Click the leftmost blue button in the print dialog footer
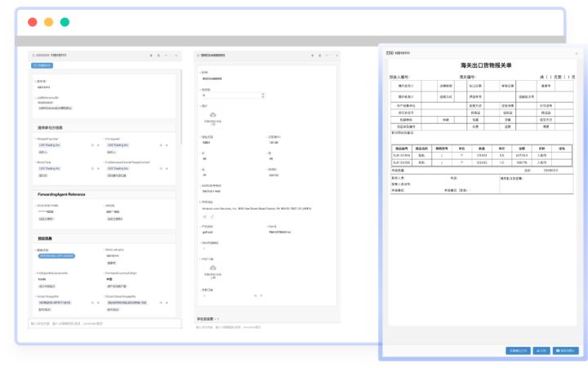588x368 pixels. (518, 350)
